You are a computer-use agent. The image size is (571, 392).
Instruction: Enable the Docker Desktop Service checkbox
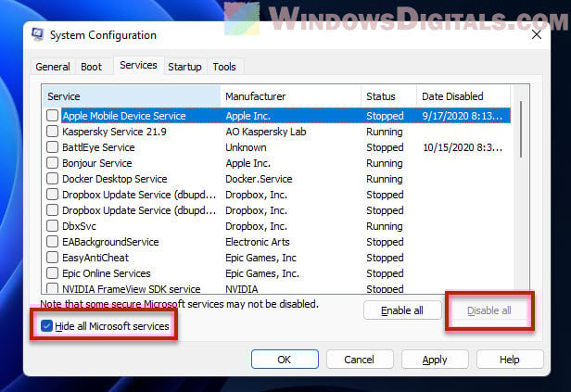[53, 179]
